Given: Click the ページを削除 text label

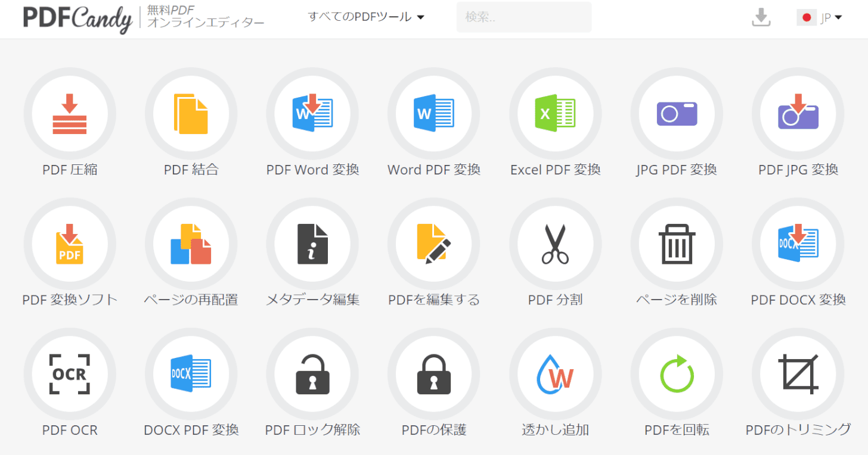Looking at the screenshot, I should [677, 300].
